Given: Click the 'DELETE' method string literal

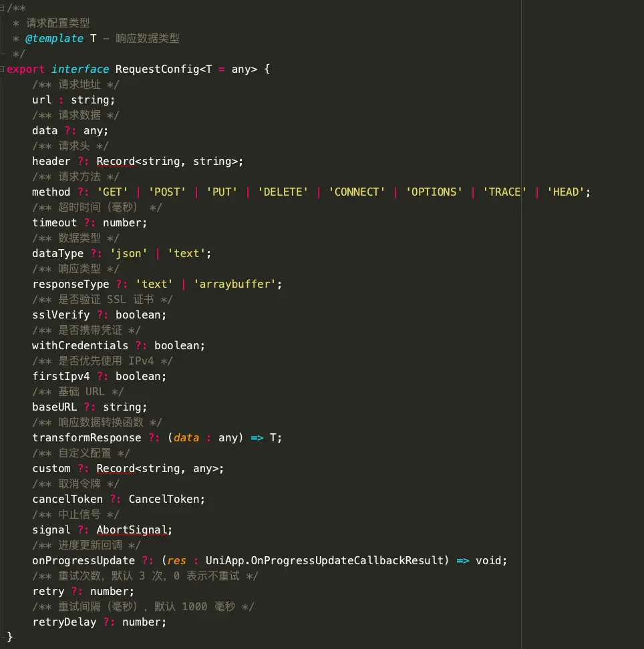Looking at the screenshot, I should pyautogui.click(x=286, y=192).
